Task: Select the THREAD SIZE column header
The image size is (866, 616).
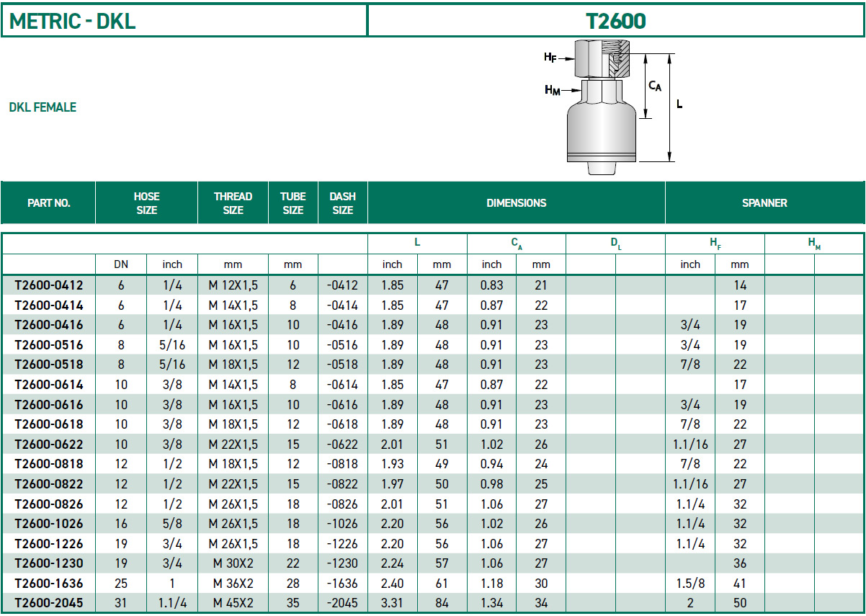Action: [233, 203]
